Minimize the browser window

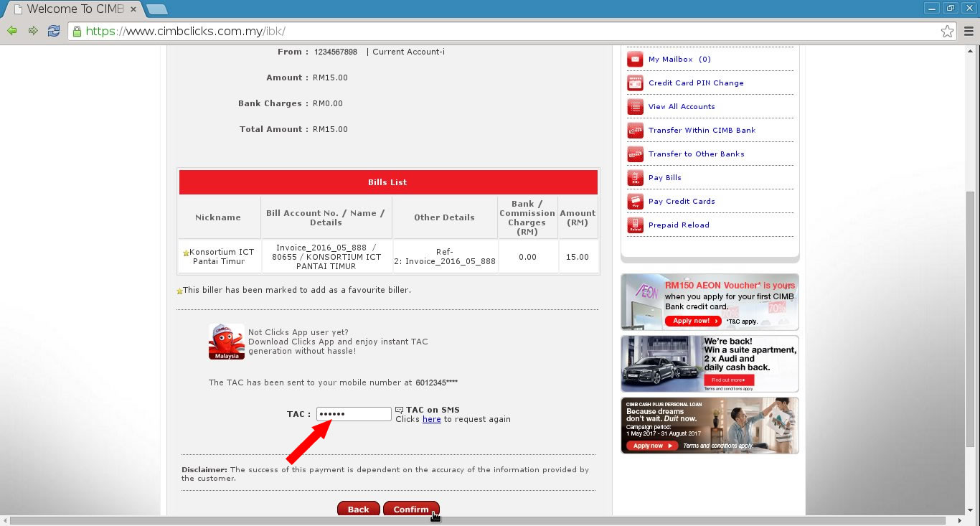[932, 8]
